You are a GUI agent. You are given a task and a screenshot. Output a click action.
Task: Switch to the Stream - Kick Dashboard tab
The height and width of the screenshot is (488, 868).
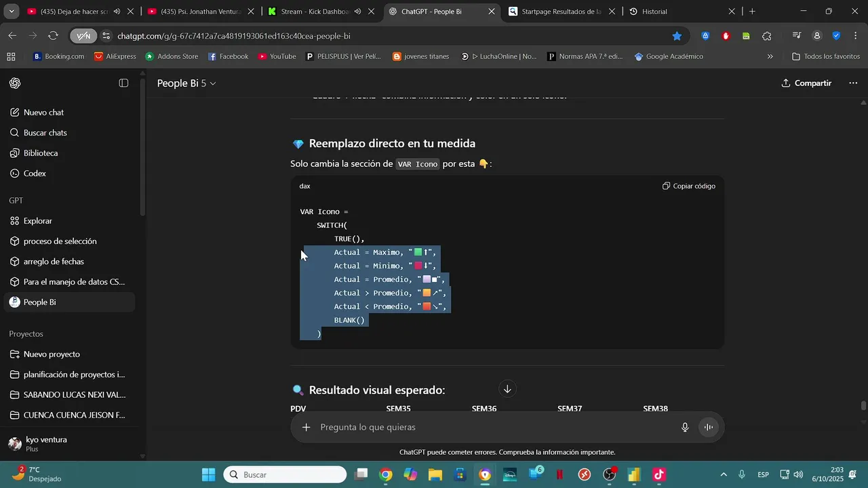pos(321,12)
